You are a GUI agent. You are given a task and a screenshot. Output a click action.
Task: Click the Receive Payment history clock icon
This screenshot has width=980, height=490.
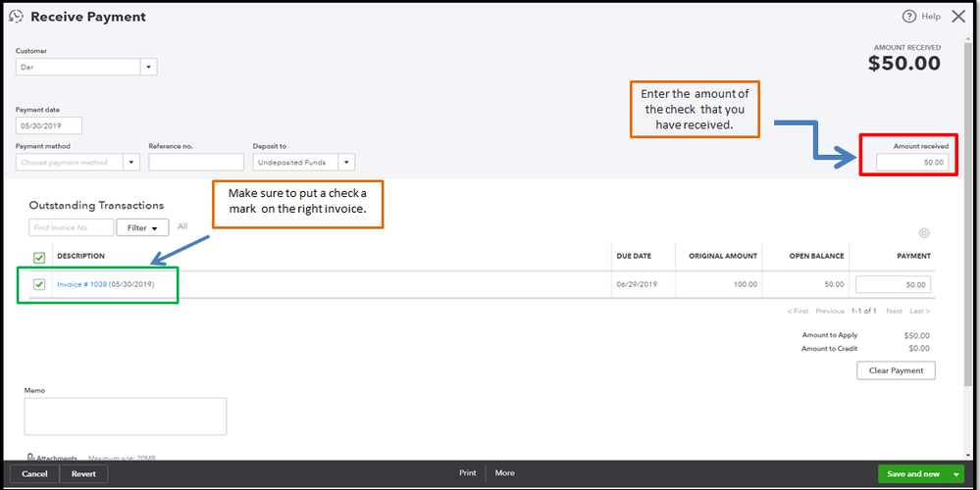(x=17, y=17)
